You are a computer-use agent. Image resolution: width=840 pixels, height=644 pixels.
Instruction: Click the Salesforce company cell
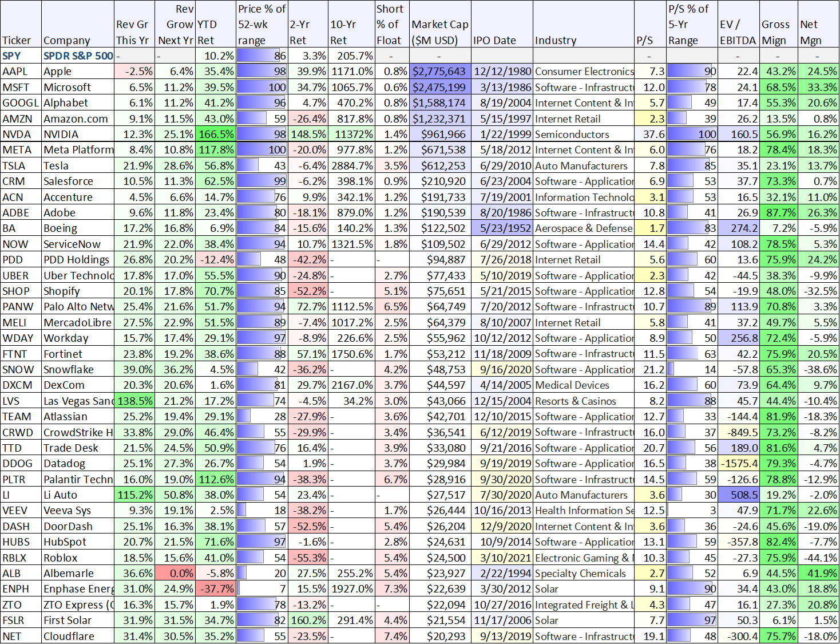point(78,181)
